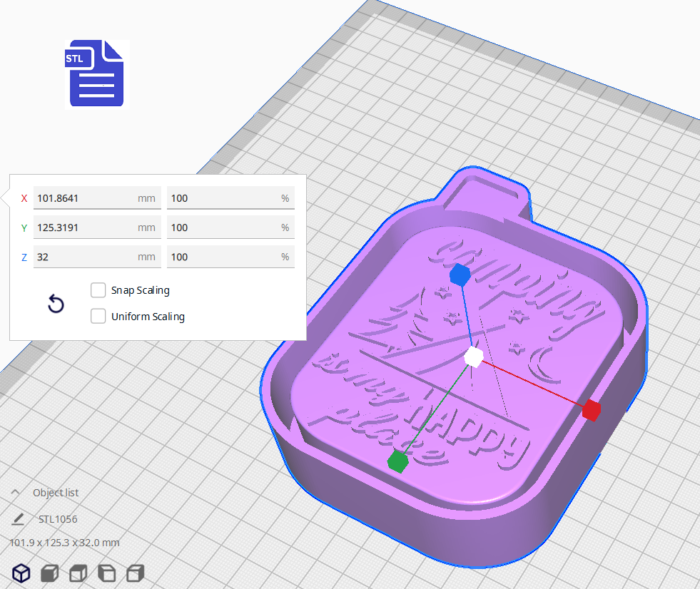
Task: Select the isometric view cube icon
Action: point(21,573)
